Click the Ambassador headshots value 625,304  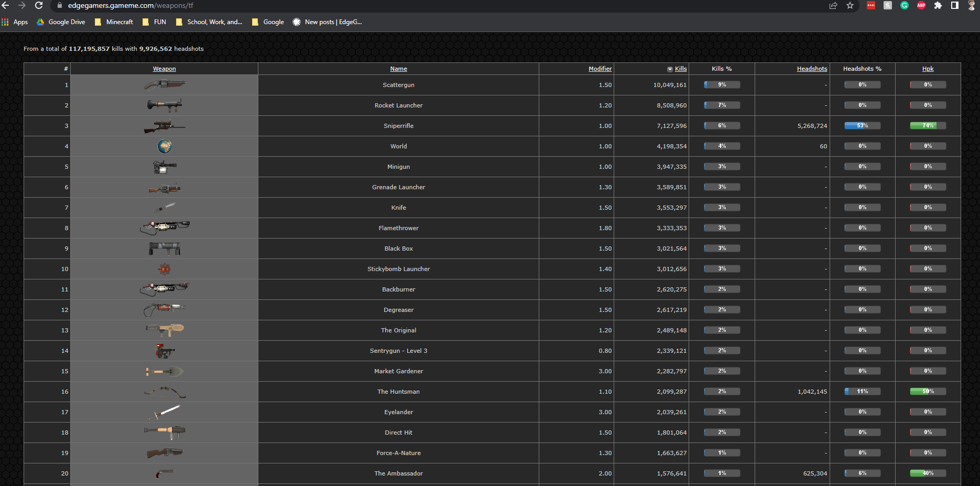[x=815, y=473]
